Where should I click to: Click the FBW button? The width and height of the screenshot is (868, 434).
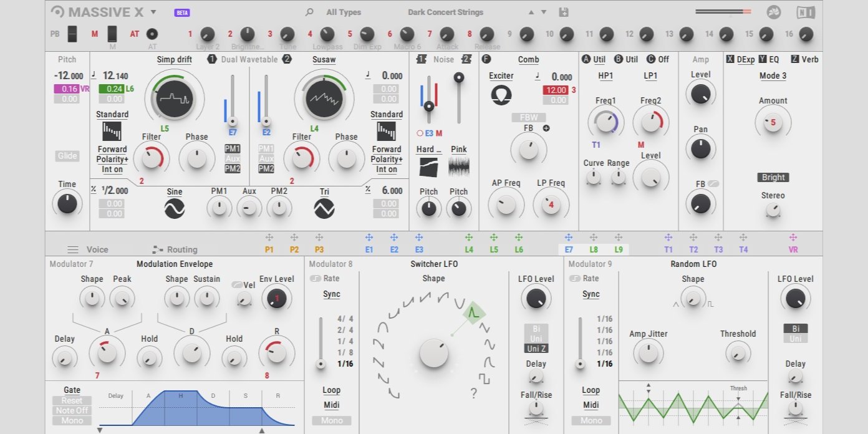529,117
